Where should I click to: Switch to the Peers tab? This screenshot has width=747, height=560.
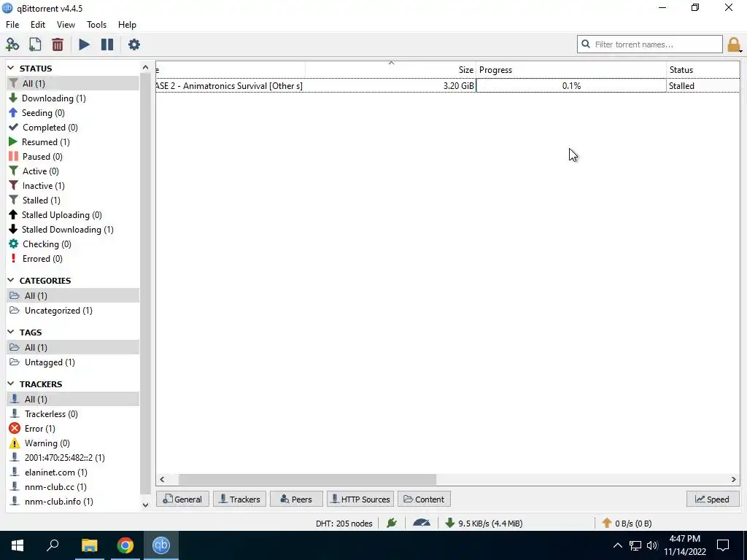pyautogui.click(x=296, y=499)
